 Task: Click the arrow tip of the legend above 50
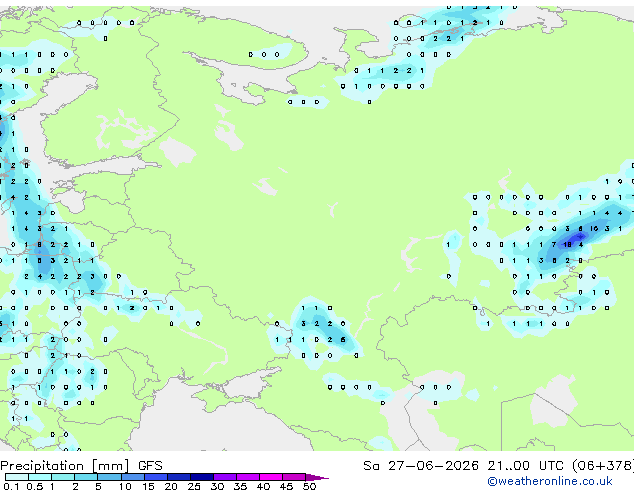tap(318, 477)
